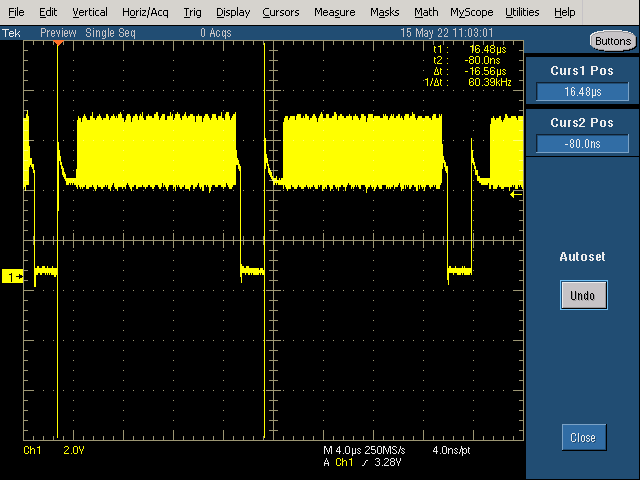
Task: Click the 4.0ns/pt resolution readout
Action: pos(451,450)
